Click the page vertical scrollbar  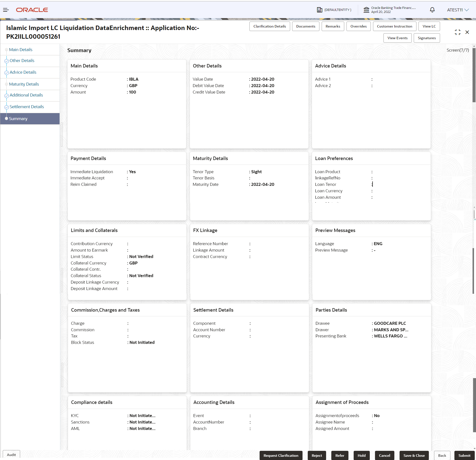[474, 74]
